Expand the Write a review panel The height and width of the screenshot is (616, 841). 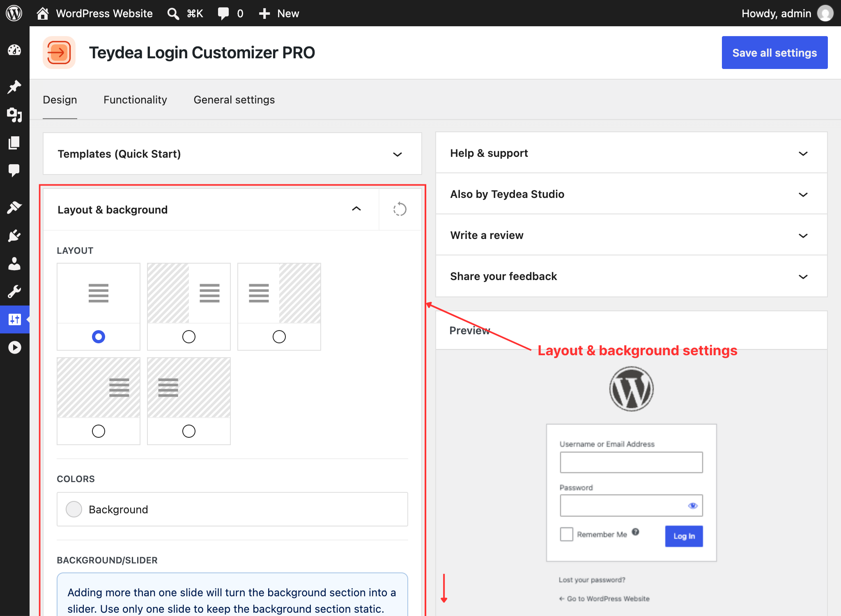631,235
